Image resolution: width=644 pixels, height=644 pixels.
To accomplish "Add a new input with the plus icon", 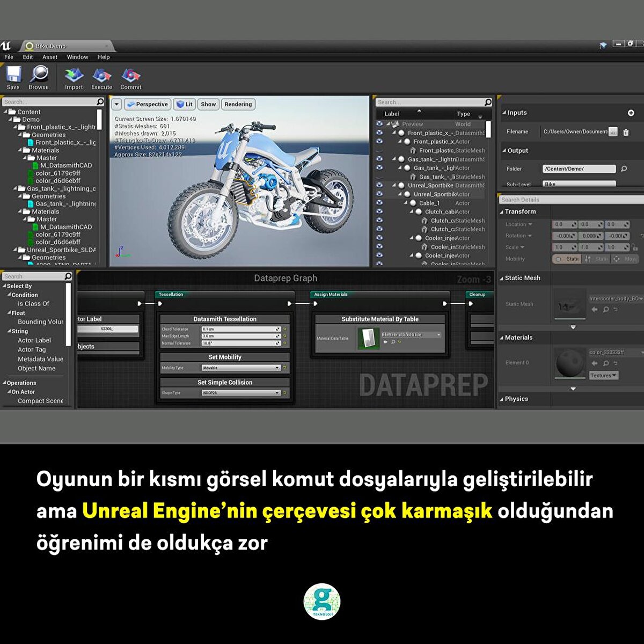I will point(631,113).
